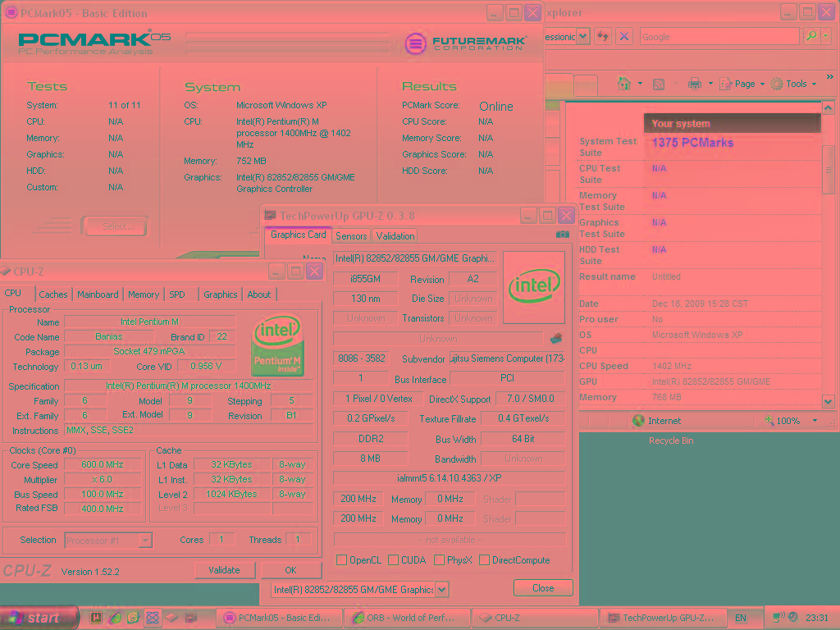Click the third quick launch icon
This screenshot has height=630, width=840.
(133, 618)
